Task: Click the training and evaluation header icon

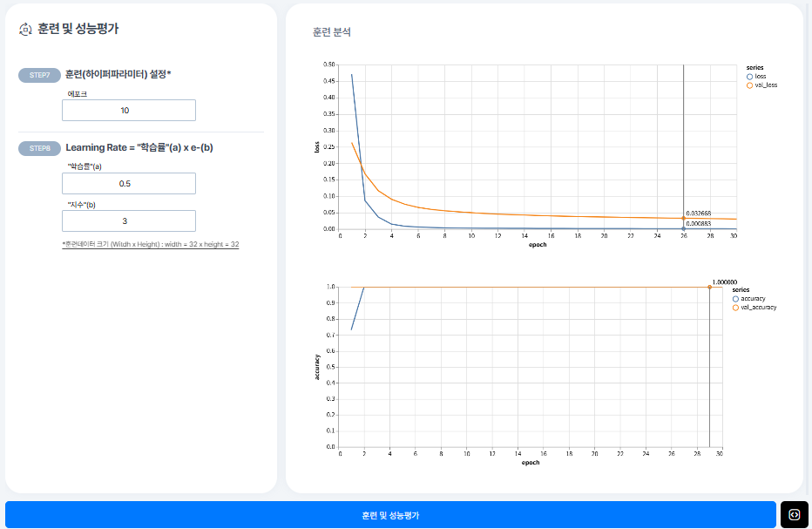Action: 25,29
